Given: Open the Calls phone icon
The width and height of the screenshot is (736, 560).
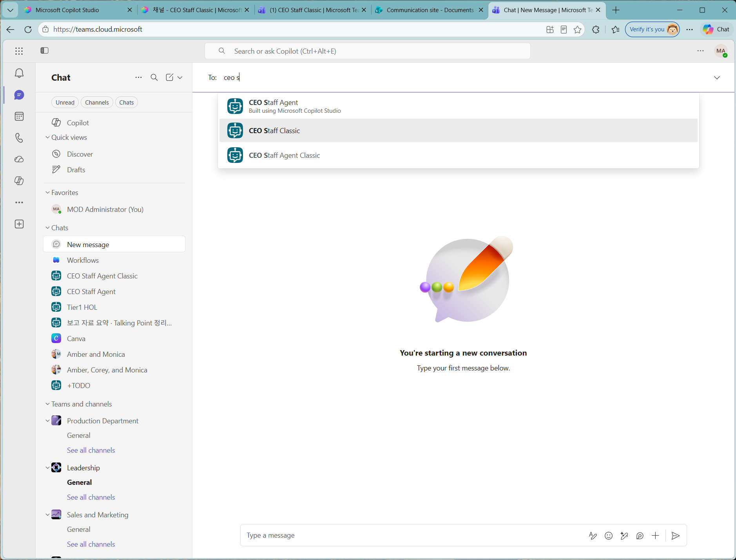Looking at the screenshot, I should (x=19, y=138).
